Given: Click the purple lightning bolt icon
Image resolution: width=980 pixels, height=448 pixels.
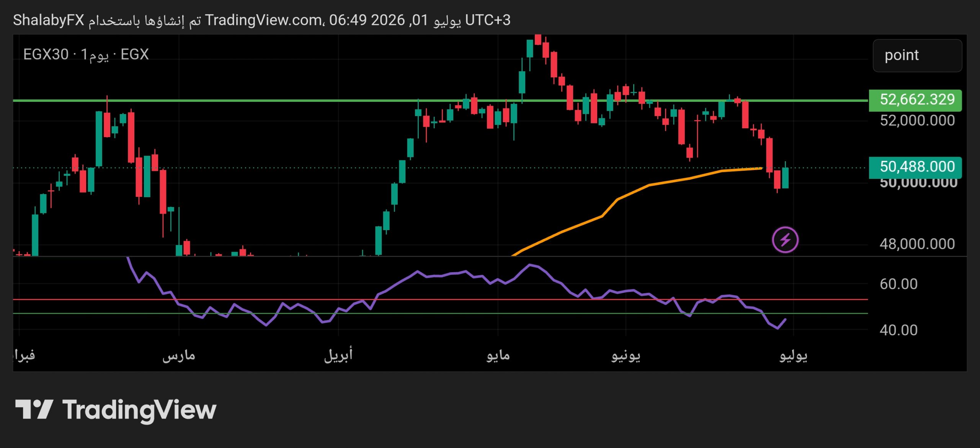Looking at the screenshot, I should 785,240.
